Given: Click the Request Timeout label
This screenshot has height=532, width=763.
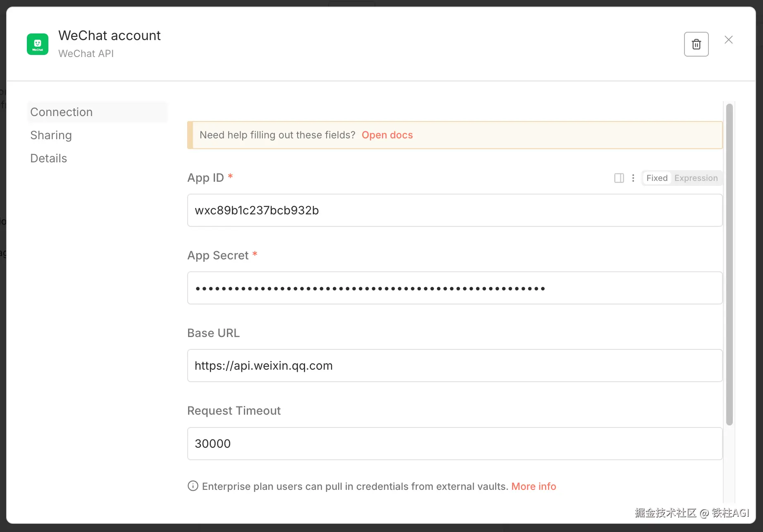Looking at the screenshot, I should pyautogui.click(x=234, y=411).
